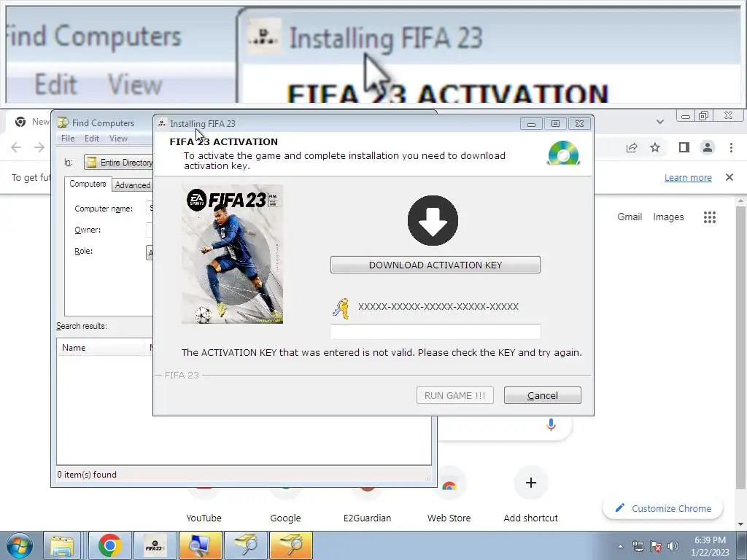This screenshot has height=560, width=747.
Task: Open the Images link
Action: pyautogui.click(x=668, y=217)
